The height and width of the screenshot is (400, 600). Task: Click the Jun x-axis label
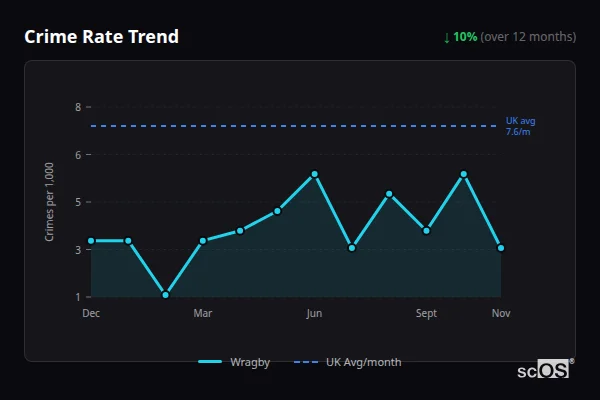(x=314, y=313)
